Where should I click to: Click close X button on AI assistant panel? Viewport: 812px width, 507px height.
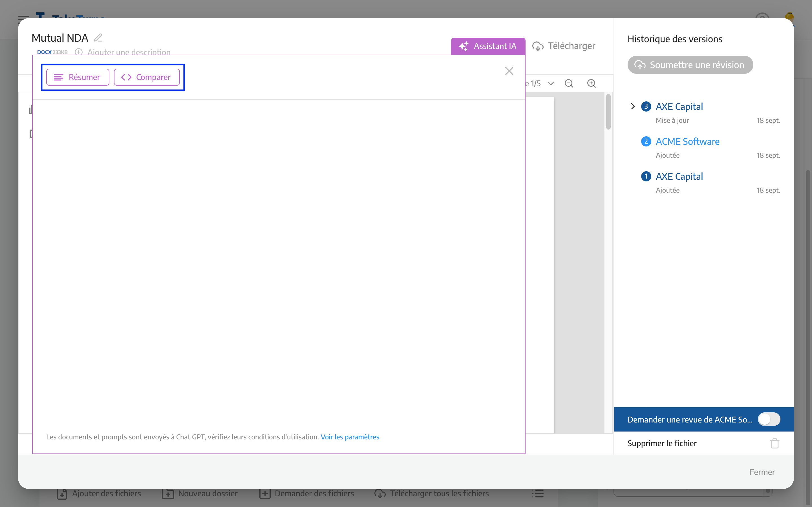click(x=509, y=71)
